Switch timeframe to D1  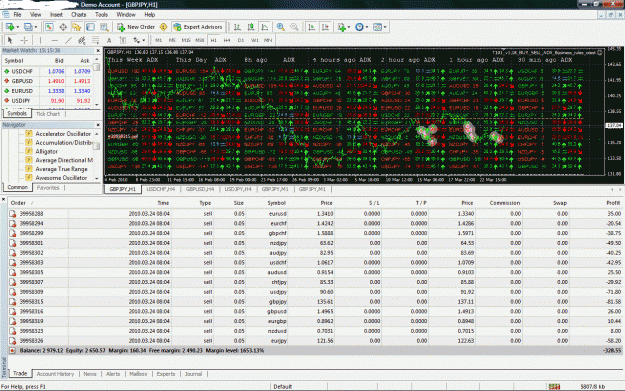[x=241, y=40]
